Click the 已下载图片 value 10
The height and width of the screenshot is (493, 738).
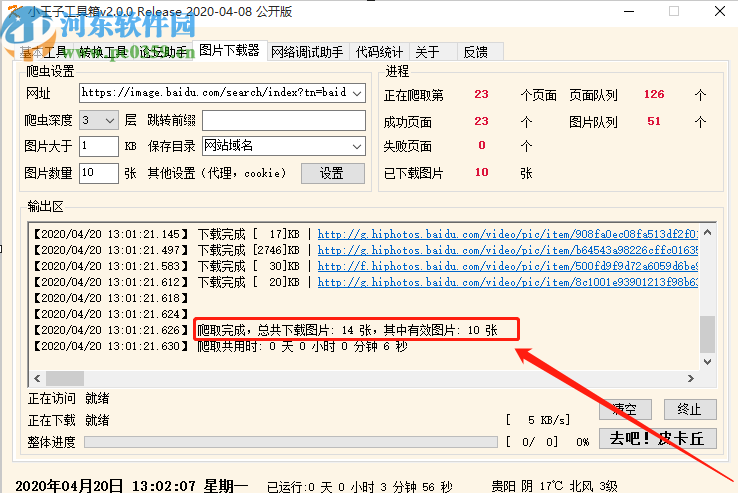(481, 172)
